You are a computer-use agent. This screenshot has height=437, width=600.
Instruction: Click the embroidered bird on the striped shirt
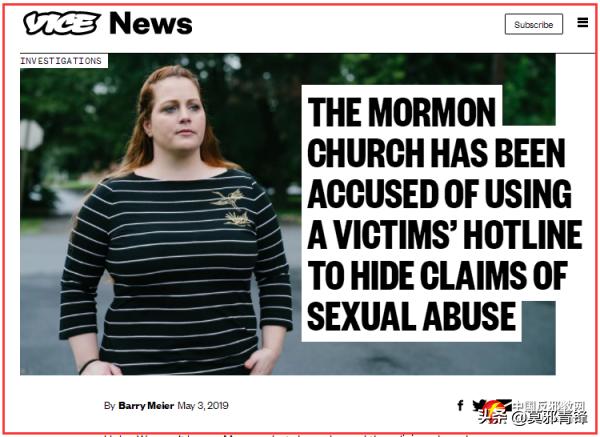tap(233, 208)
